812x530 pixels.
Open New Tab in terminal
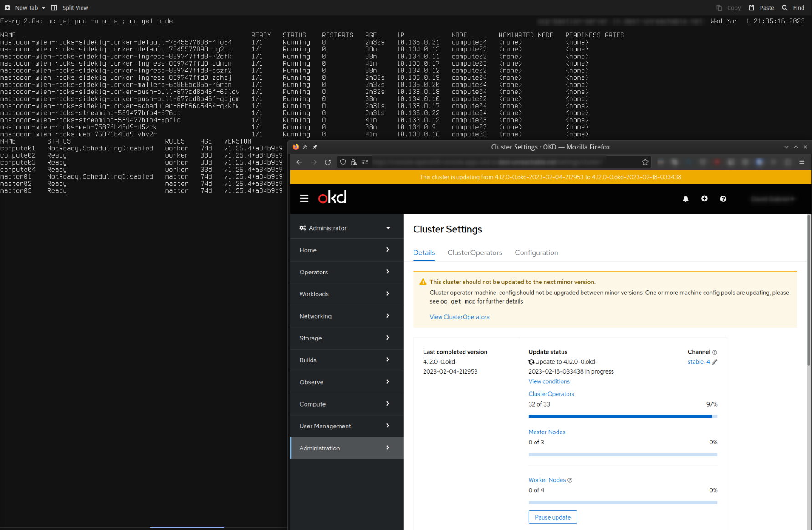pyautogui.click(x=21, y=8)
